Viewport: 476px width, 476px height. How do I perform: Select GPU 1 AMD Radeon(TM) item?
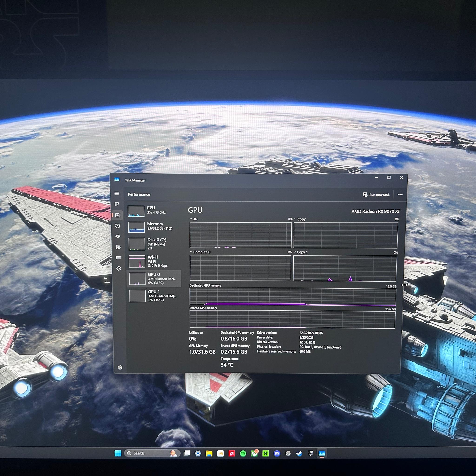pos(154,296)
